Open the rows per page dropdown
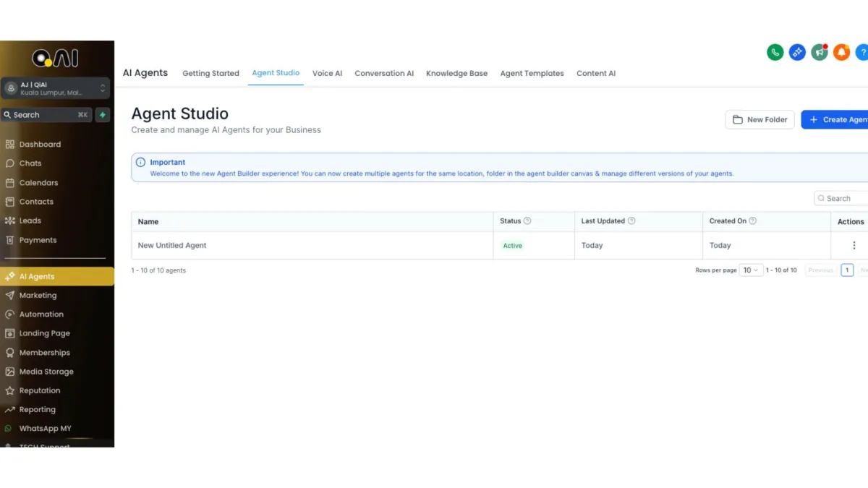The width and height of the screenshot is (868, 488). tap(751, 270)
